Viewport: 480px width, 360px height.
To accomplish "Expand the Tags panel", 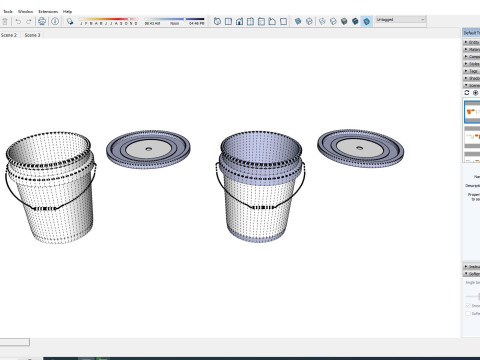I will (471, 71).
